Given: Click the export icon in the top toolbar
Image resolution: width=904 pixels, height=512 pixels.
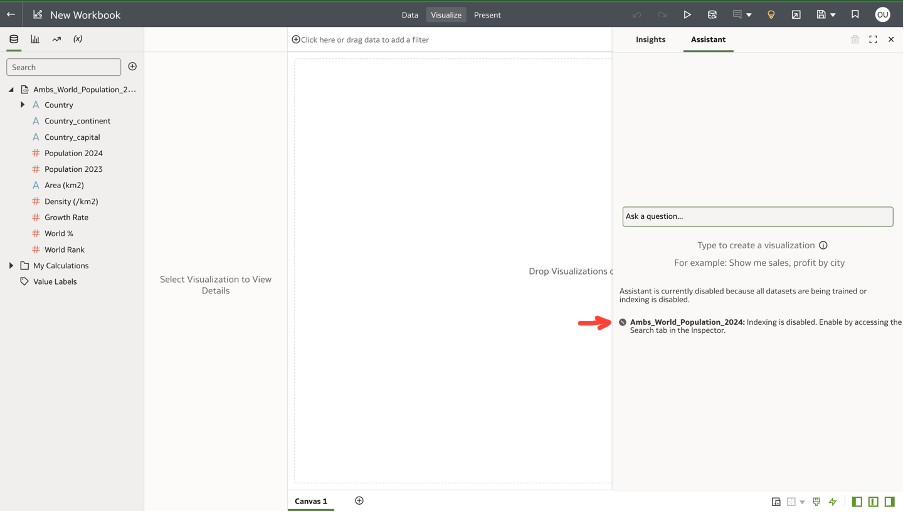Looking at the screenshot, I should click(796, 15).
